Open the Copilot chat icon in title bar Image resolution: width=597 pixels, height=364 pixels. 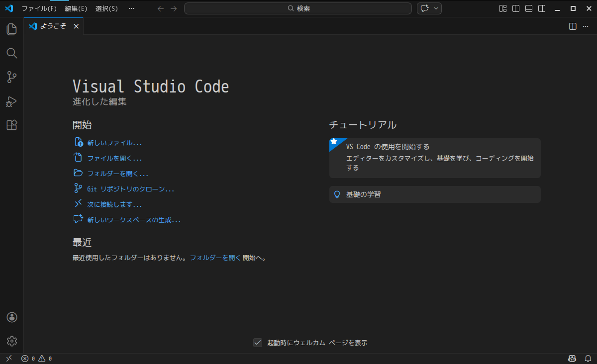tap(424, 8)
